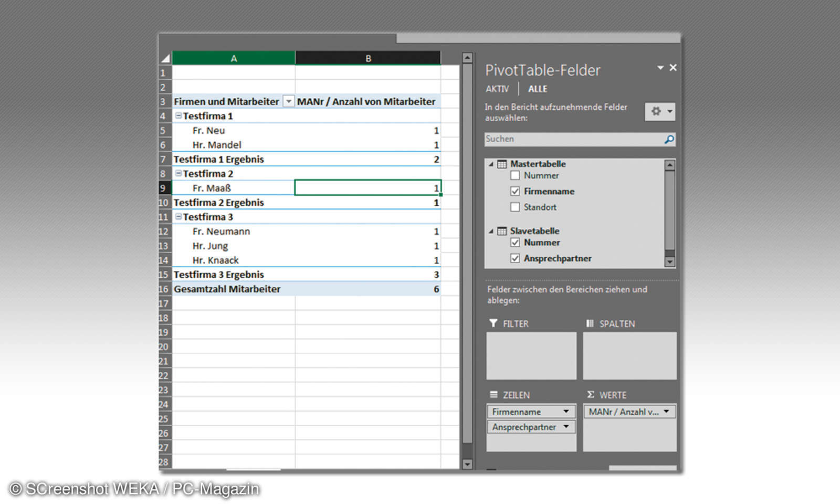Screen dimensions: 840x504
Task: Uncheck the Ansprechpartner field
Action: pos(515,258)
